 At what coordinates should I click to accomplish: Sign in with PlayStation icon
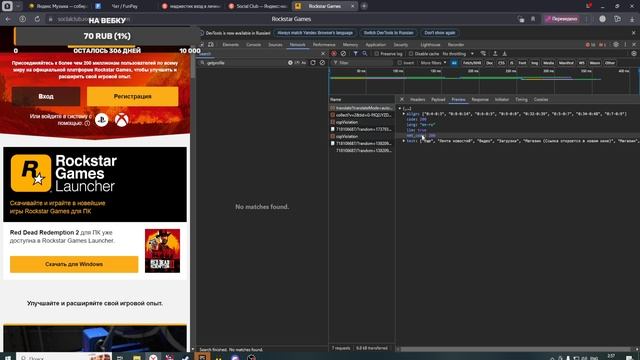(102, 120)
